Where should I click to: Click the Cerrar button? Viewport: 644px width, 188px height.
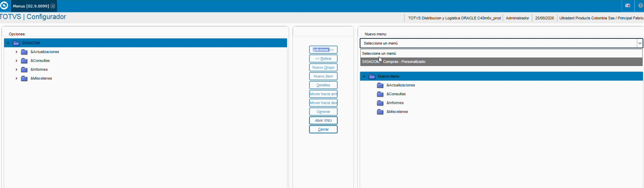pos(323,129)
